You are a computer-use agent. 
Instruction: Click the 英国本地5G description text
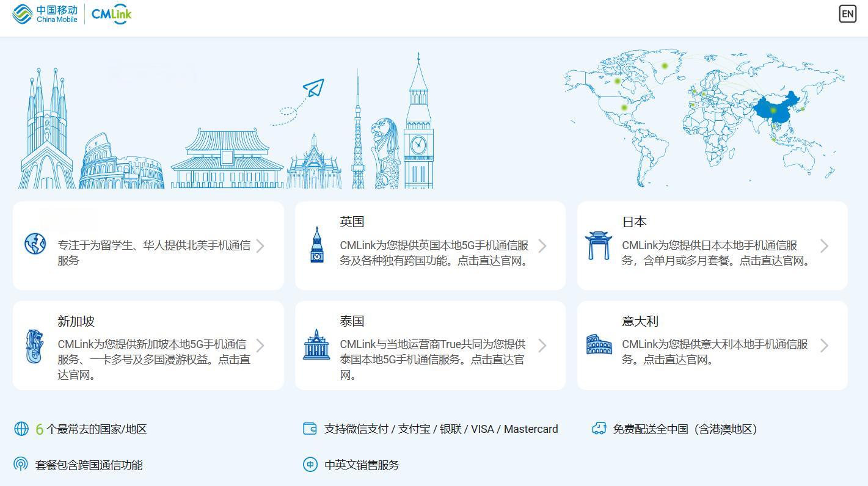point(434,253)
